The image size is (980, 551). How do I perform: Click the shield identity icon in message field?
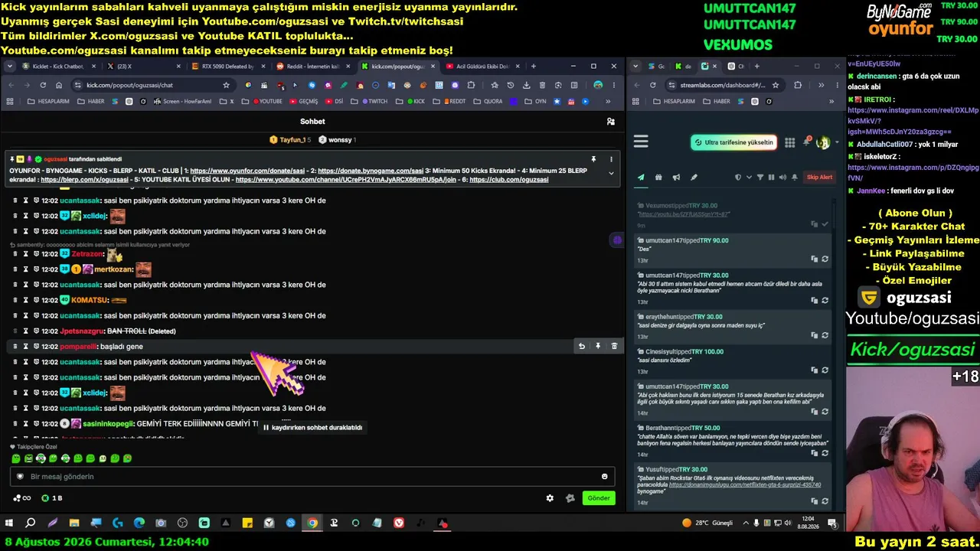click(21, 477)
